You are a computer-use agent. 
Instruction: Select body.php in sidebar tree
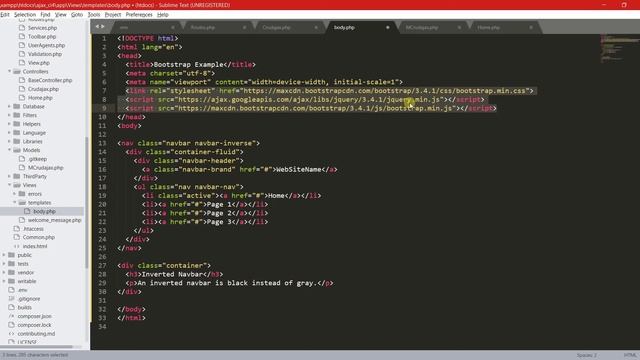(x=44, y=211)
